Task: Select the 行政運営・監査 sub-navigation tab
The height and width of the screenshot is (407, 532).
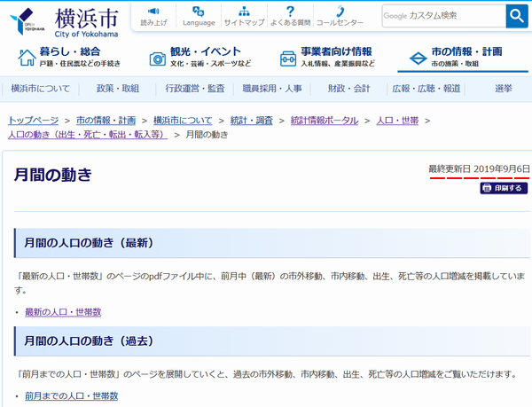Action: tap(195, 89)
